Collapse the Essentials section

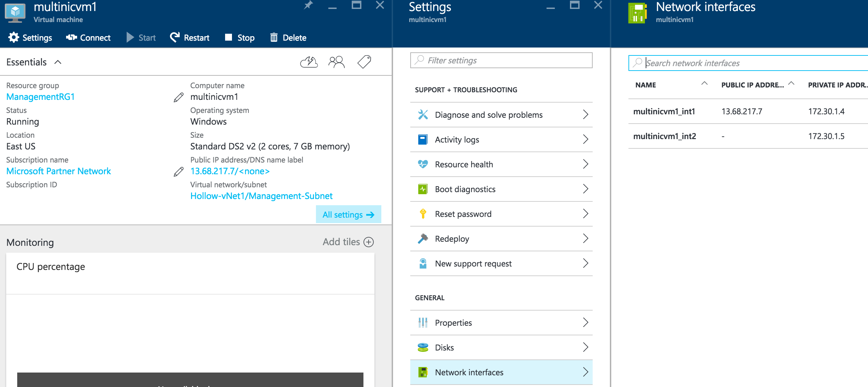[x=58, y=62]
